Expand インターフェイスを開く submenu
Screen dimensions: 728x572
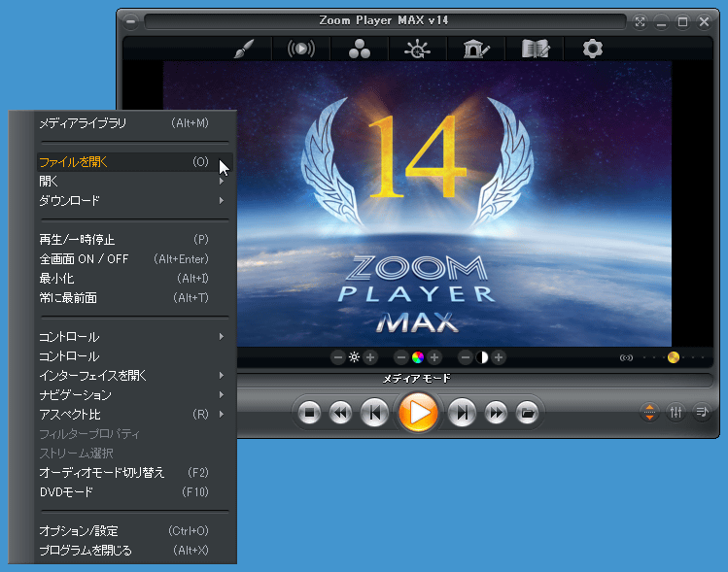coord(135,375)
